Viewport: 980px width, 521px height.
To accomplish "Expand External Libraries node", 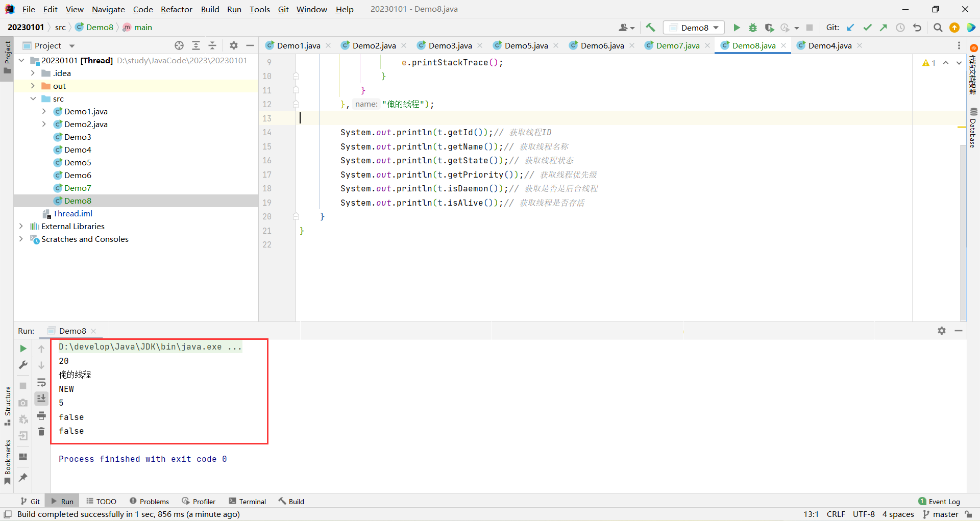I will [21, 226].
